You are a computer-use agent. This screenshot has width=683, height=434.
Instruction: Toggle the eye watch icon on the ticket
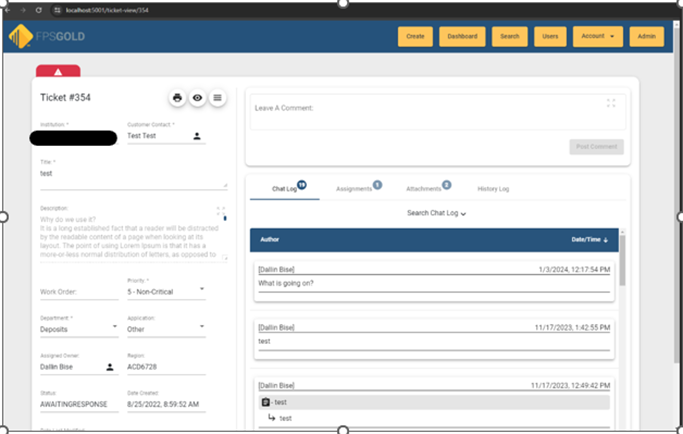(x=198, y=98)
